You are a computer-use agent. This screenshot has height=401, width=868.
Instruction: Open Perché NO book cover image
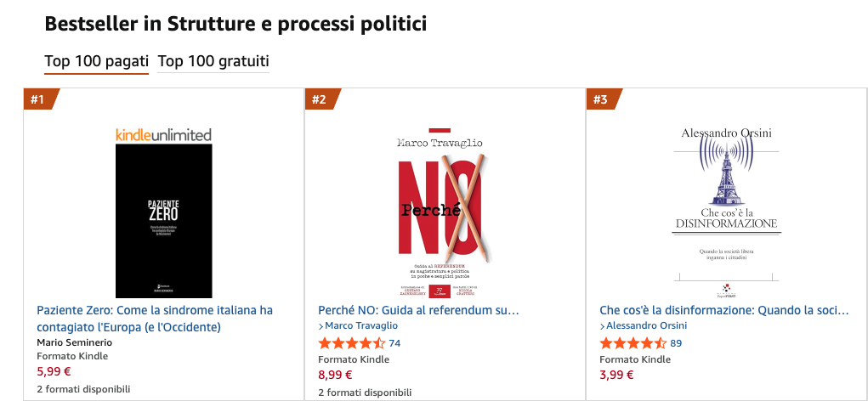(445, 212)
